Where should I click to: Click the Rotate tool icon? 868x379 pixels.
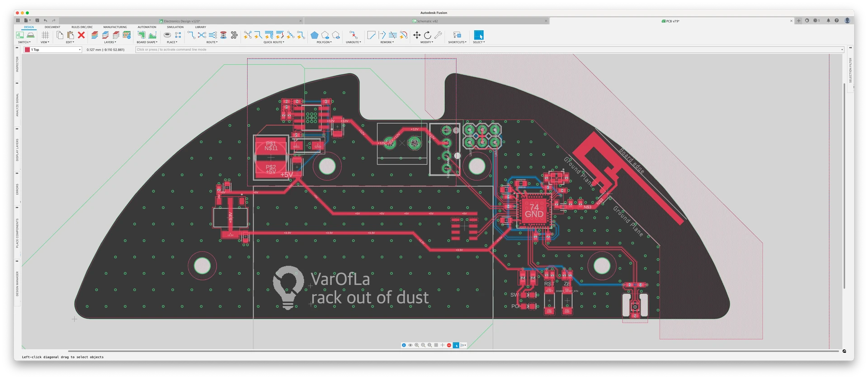click(427, 35)
